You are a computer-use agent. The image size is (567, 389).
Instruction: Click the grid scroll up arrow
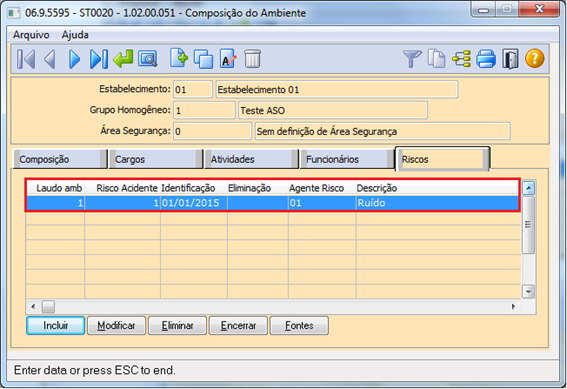[528, 188]
